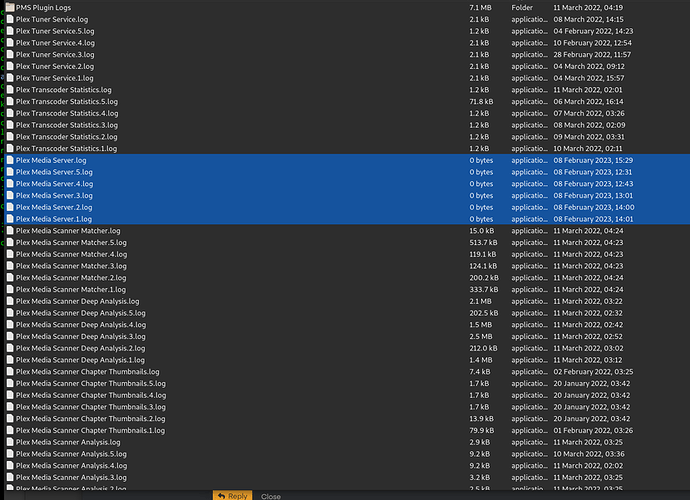Click file name Plex Media Scanner Chapter Thumbnails.2.log
The height and width of the screenshot is (500, 690).
point(91,419)
